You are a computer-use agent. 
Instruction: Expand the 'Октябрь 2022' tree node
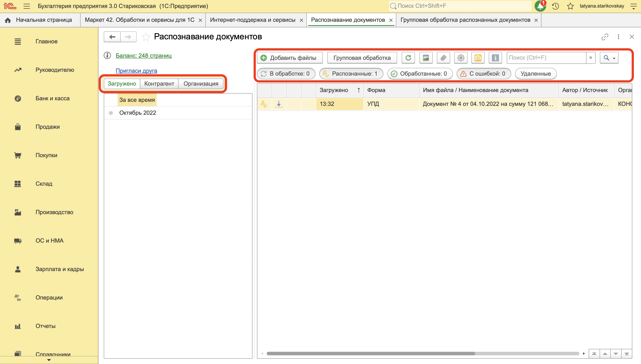[111, 113]
